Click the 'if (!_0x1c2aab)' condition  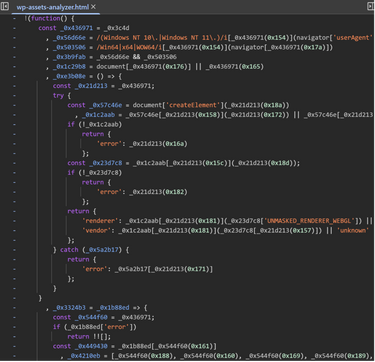95,125
